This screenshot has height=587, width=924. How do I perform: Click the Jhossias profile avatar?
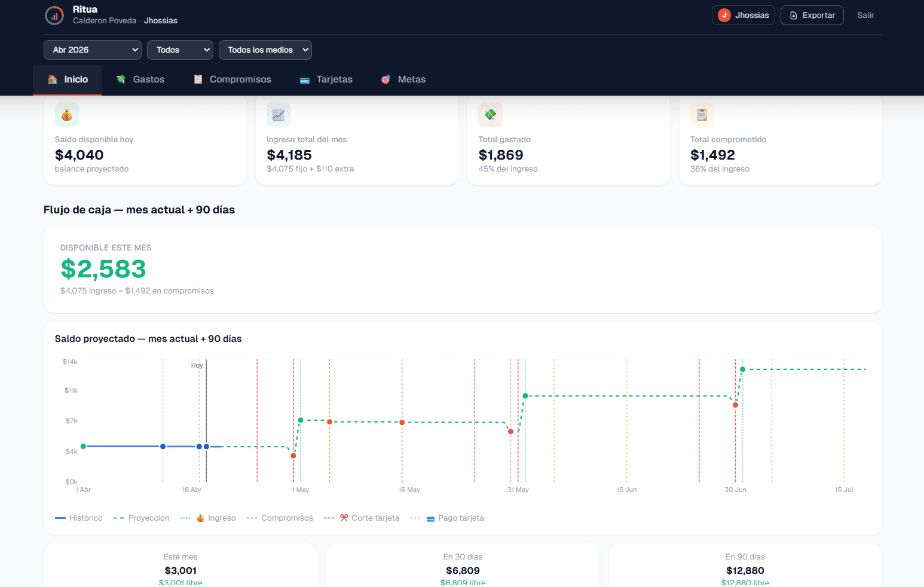pos(723,15)
